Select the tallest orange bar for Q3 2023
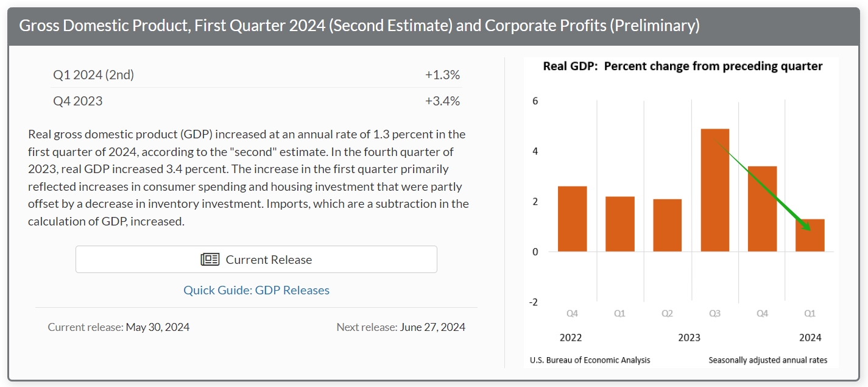 click(x=715, y=190)
